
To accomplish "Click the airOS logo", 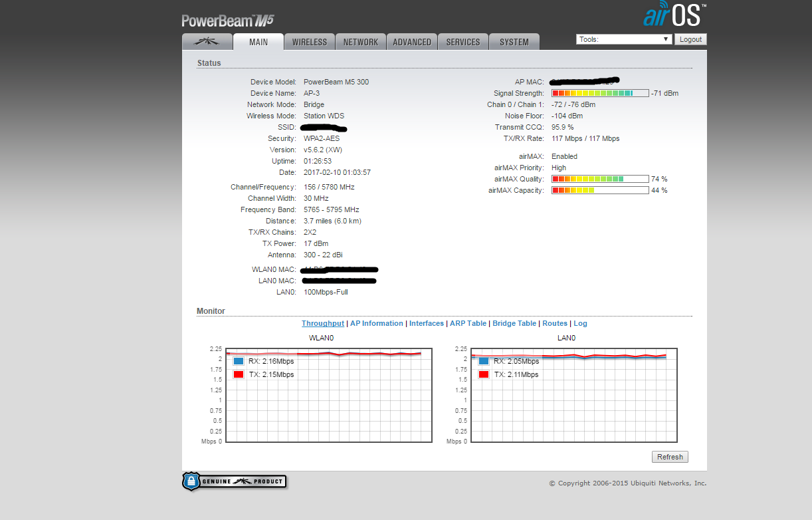I will (x=674, y=15).
